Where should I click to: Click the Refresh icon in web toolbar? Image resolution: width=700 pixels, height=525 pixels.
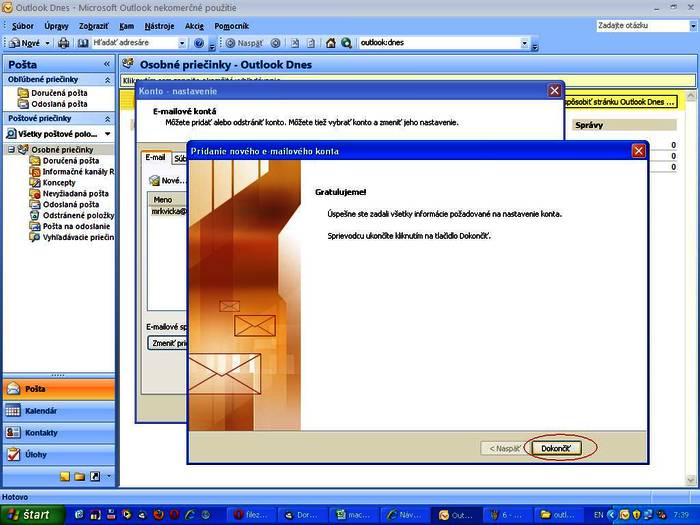[311, 43]
